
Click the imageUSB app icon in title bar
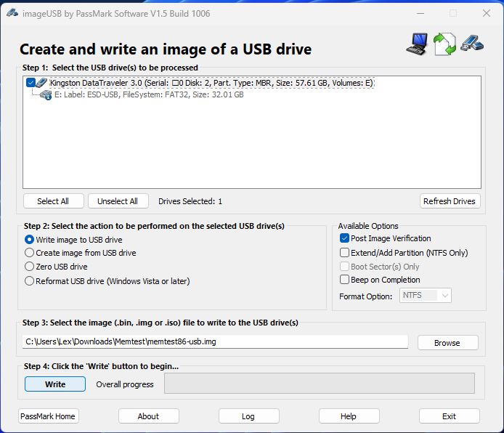tap(12, 13)
